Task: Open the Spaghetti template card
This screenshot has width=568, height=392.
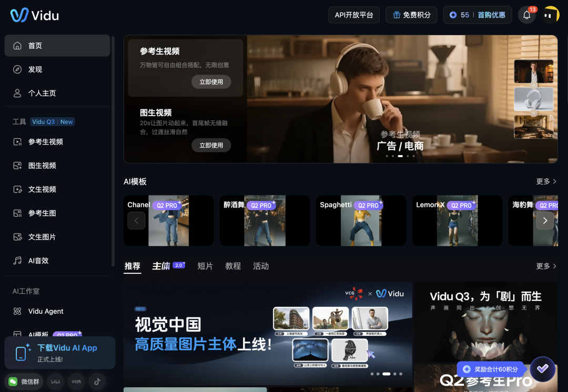Action: pyautogui.click(x=361, y=220)
